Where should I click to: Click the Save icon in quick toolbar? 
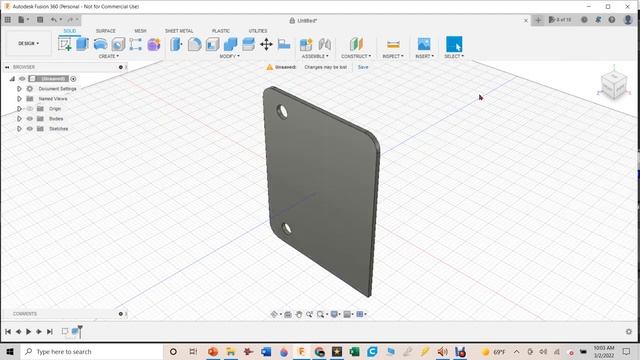point(40,20)
